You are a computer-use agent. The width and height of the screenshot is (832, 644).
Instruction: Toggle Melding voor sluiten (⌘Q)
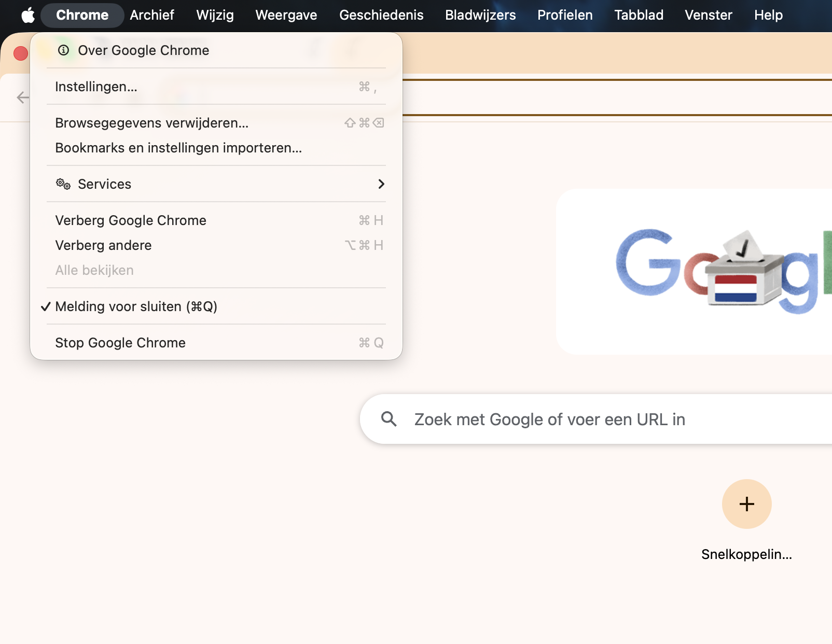click(x=136, y=306)
